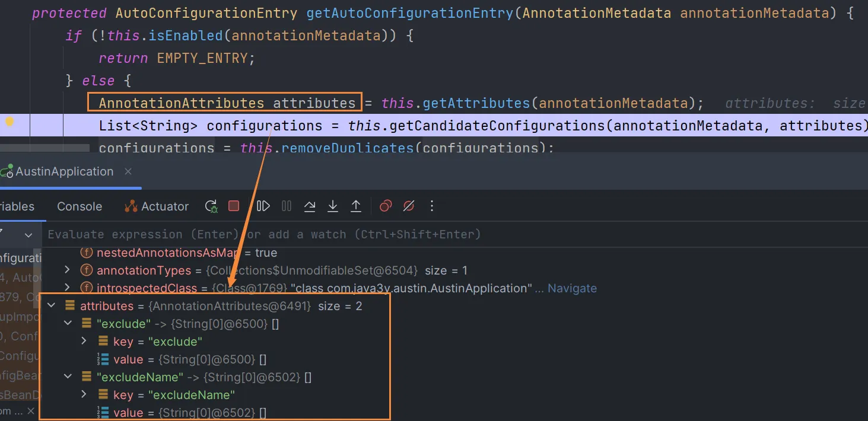Step out of the current method

click(x=356, y=206)
